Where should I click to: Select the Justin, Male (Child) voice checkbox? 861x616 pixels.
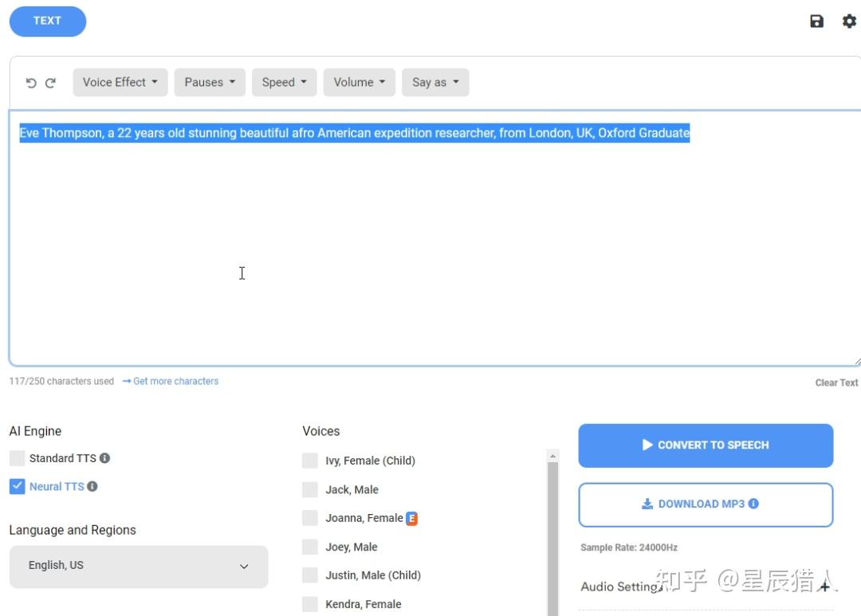(310, 575)
